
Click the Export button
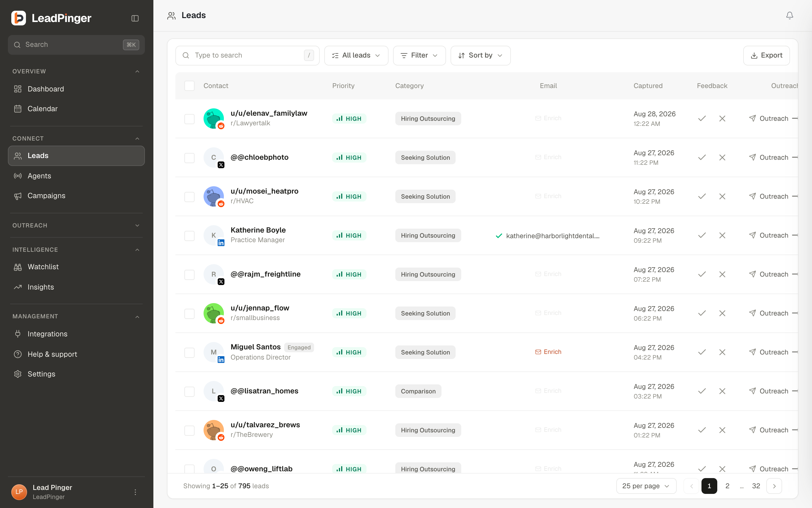[x=766, y=55]
